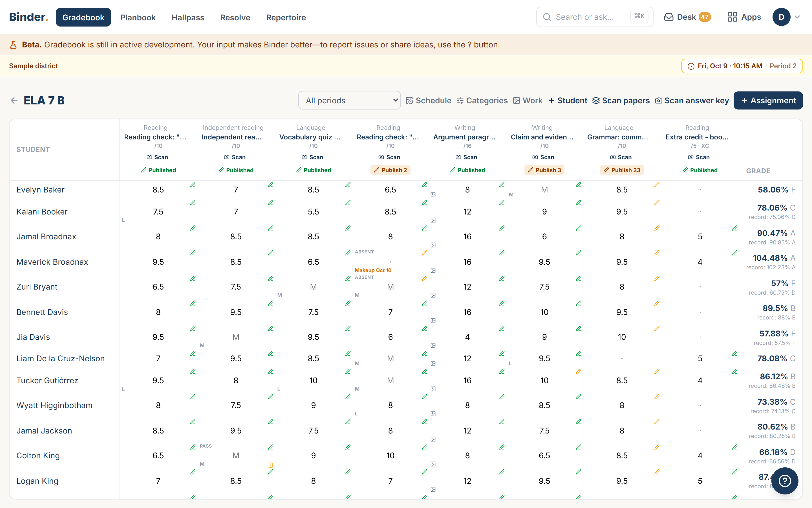Screen dimensions: 812x508
Task: Open the All periods dropdown
Action: click(349, 100)
